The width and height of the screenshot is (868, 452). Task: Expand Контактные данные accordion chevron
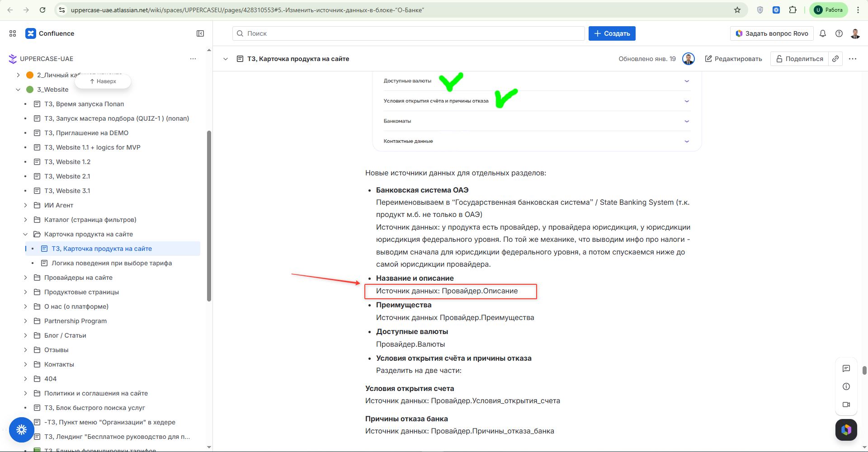coord(687,141)
